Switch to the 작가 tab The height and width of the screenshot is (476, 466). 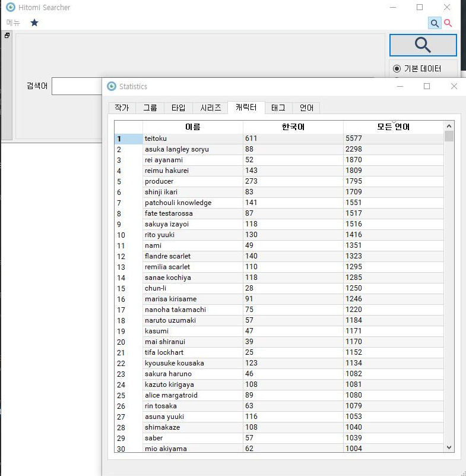tap(122, 108)
